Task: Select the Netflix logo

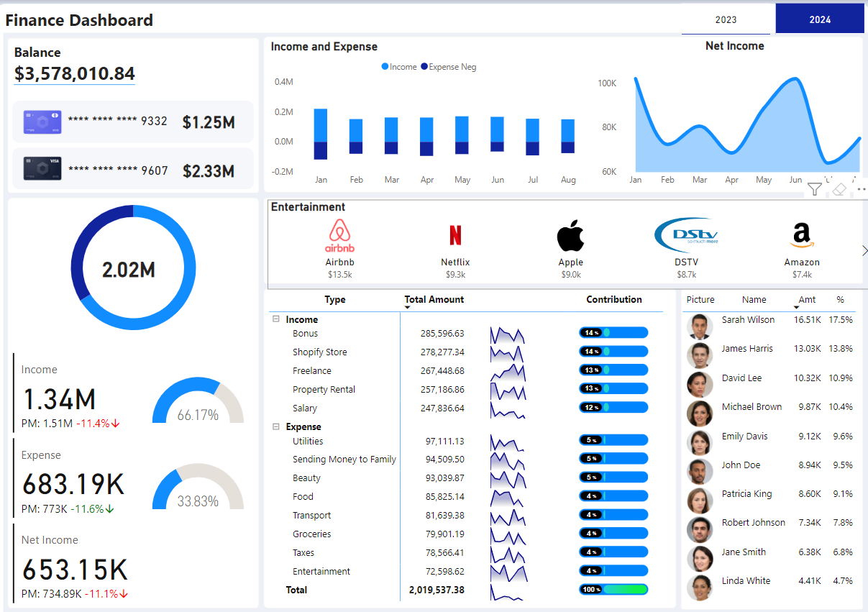Action: (455, 235)
